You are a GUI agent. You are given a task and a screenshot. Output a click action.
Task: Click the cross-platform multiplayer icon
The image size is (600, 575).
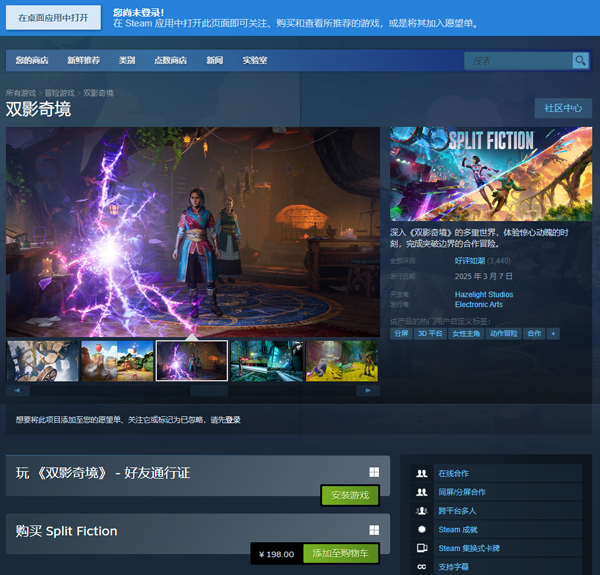click(x=422, y=511)
